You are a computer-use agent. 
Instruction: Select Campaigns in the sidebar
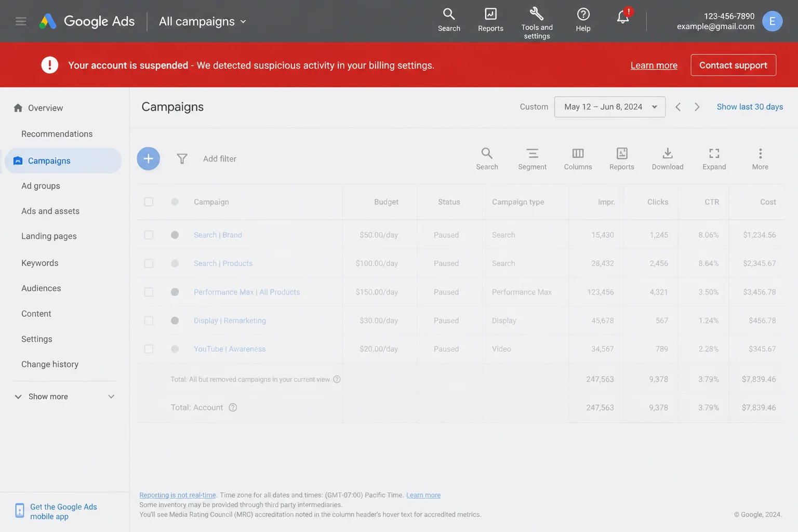(63, 161)
